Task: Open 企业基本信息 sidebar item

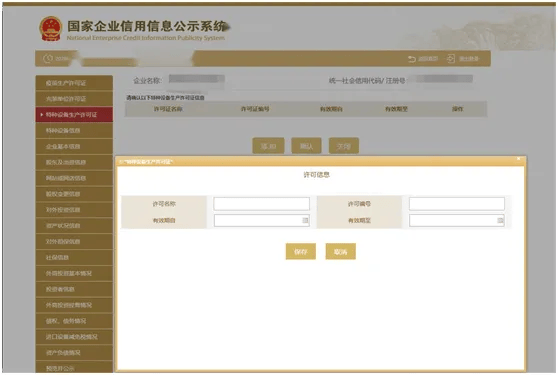Action: 74,147
